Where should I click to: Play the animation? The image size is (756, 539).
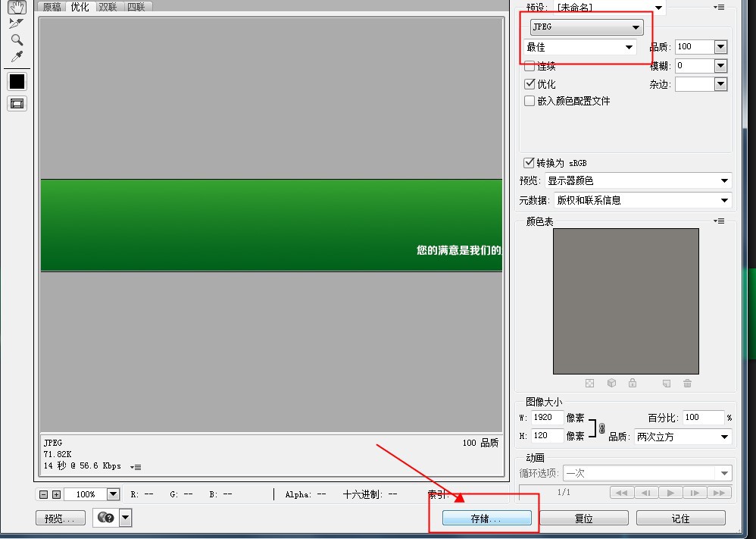click(670, 493)
